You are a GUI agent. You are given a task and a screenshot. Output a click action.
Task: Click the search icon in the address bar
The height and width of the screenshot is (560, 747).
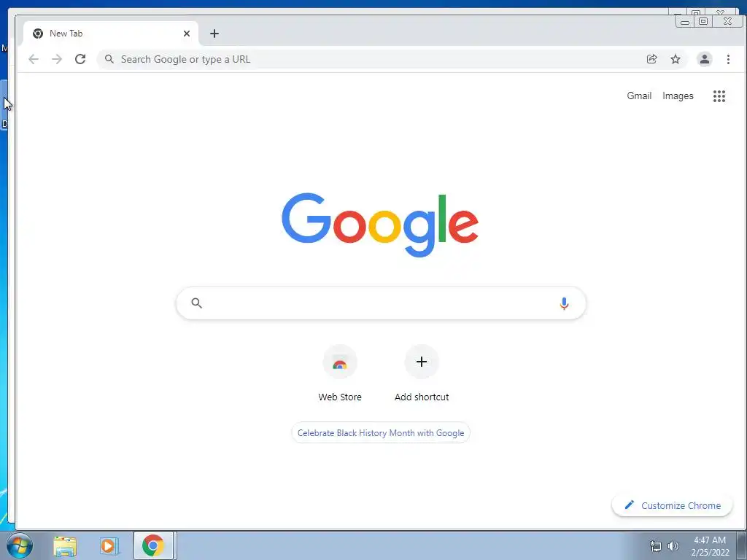[109, 59]
